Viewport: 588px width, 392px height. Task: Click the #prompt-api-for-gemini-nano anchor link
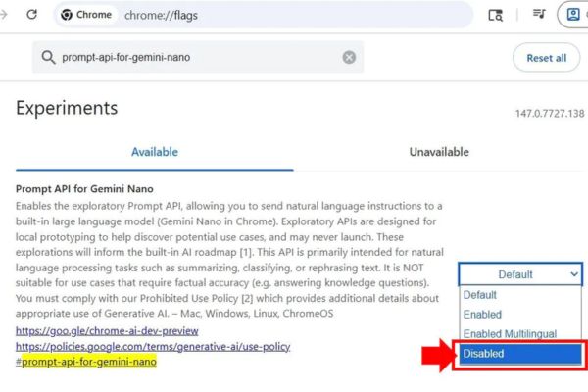pyautogui.click(x=86, y=362)
